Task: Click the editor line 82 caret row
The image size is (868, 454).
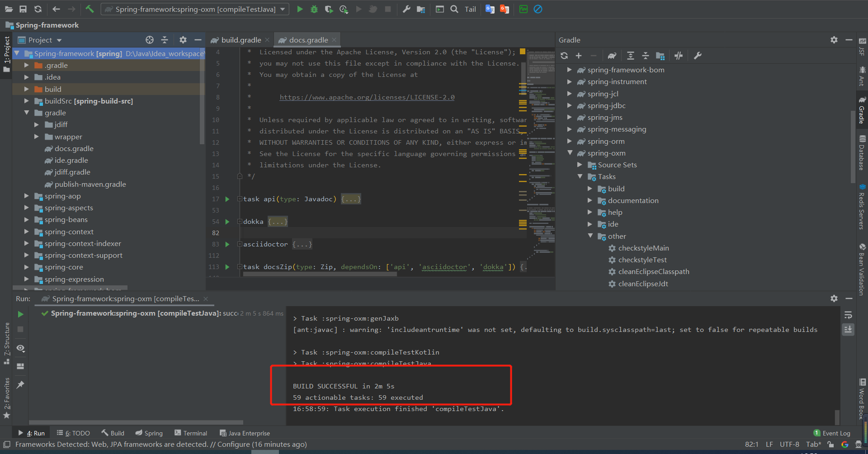Action: pyautogui.click(x=384, y=233)
